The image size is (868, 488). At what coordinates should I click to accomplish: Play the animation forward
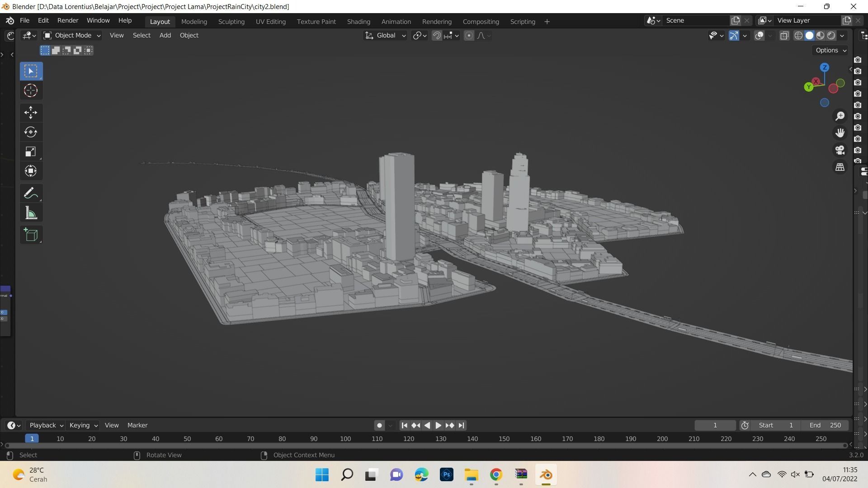(438, 426)
